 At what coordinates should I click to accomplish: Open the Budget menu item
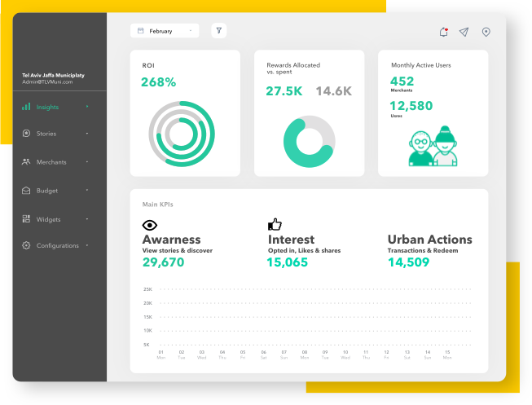47,191
